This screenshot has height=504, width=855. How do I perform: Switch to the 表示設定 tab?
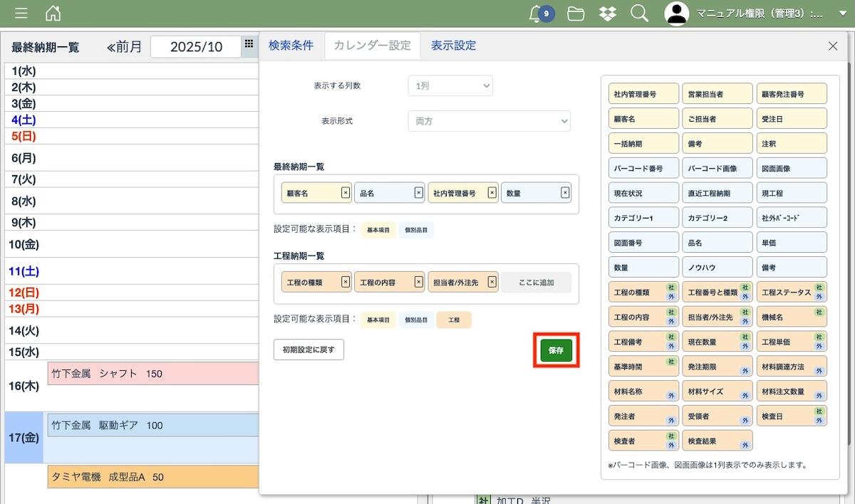[453, 46]
